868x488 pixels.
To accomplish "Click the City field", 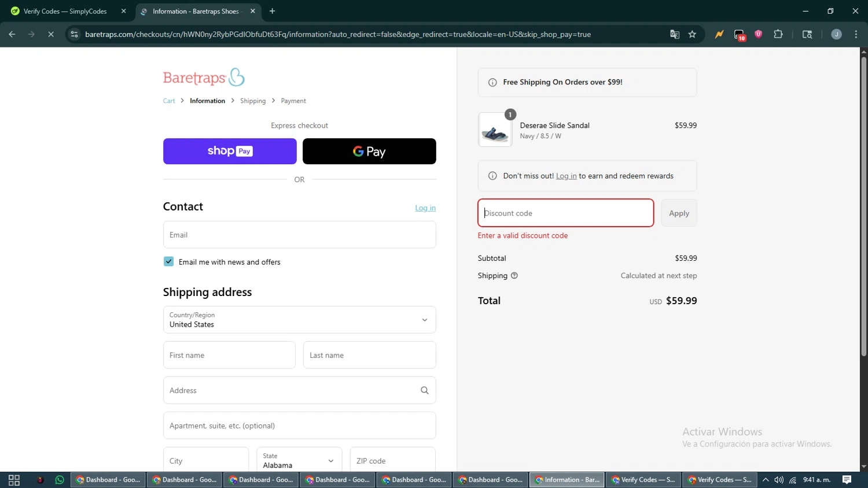I will click(x=205, y=461).
